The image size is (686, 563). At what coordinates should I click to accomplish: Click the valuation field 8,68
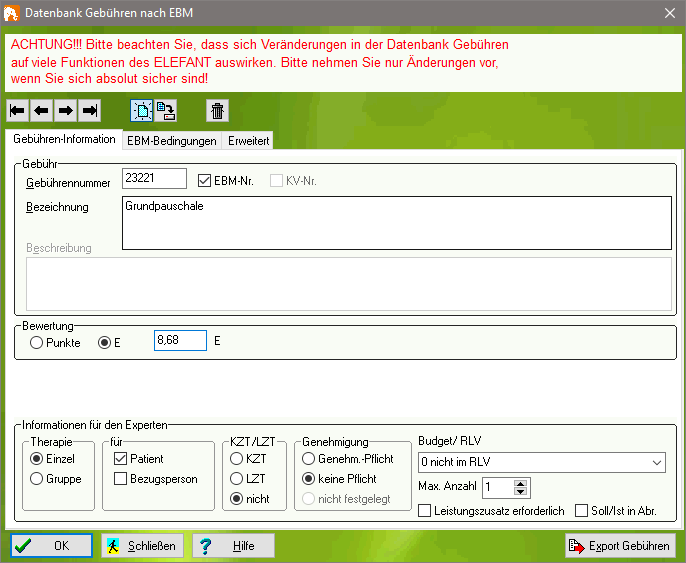pyautogui.click(x=180, y=340)
